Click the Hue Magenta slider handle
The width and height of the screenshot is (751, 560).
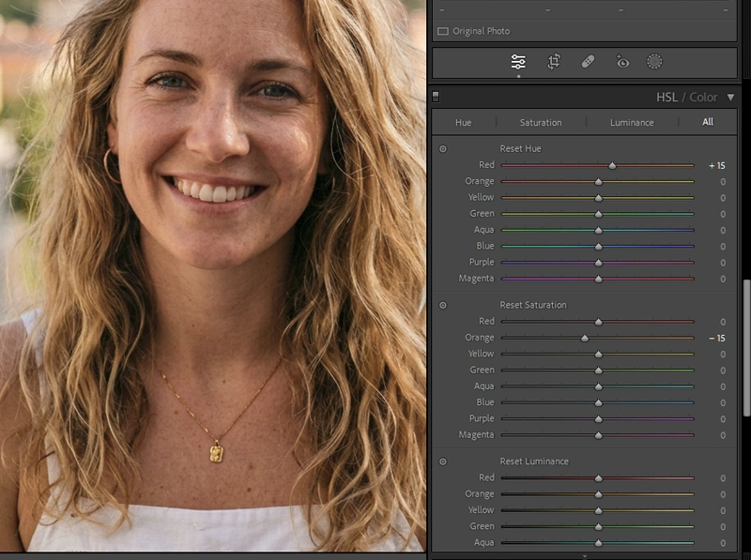coord(598,279)
